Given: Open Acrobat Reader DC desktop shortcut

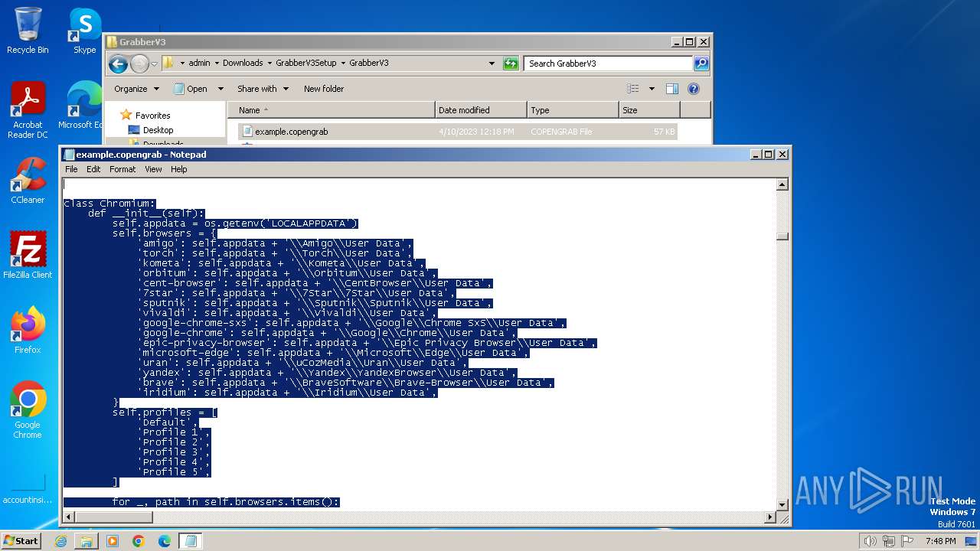Looking at the screenshot, I should pos(28,110).
